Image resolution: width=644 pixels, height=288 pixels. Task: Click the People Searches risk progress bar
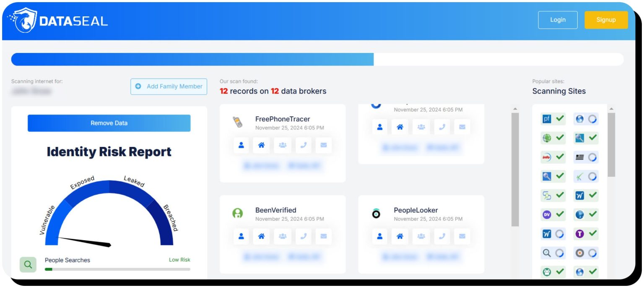(118, 269)
